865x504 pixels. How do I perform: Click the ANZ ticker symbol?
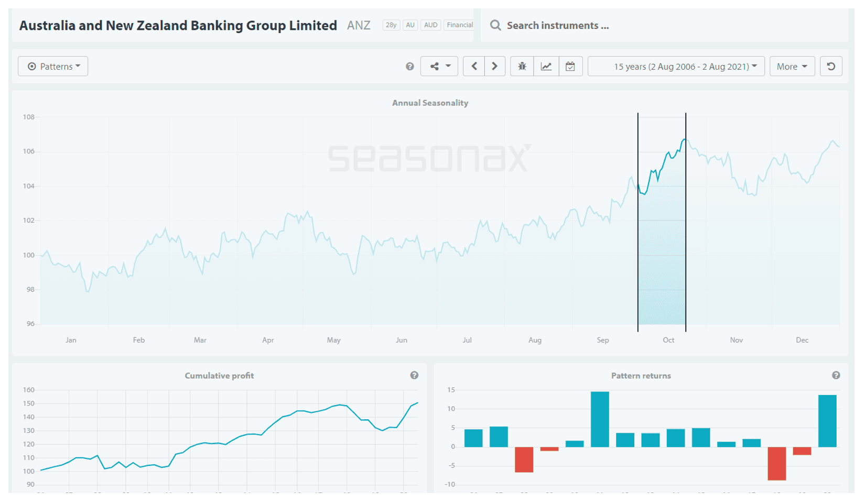click(359, 25)
